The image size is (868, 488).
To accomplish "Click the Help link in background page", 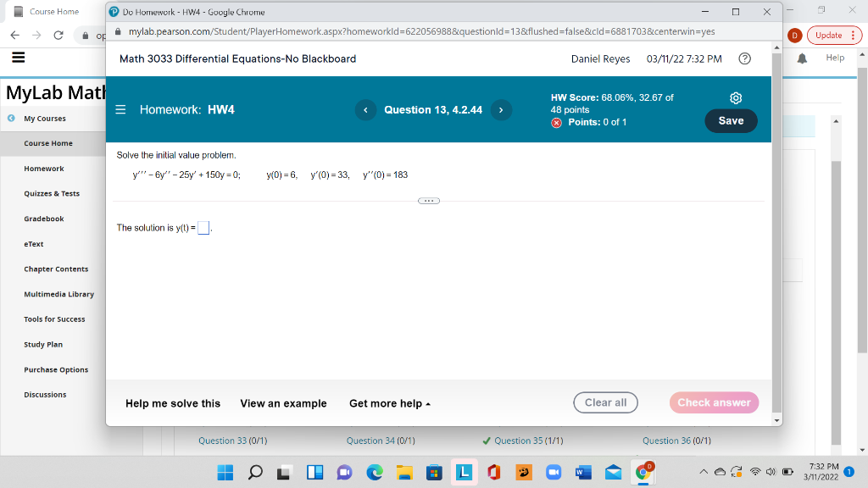I will [x=835, y=58].
